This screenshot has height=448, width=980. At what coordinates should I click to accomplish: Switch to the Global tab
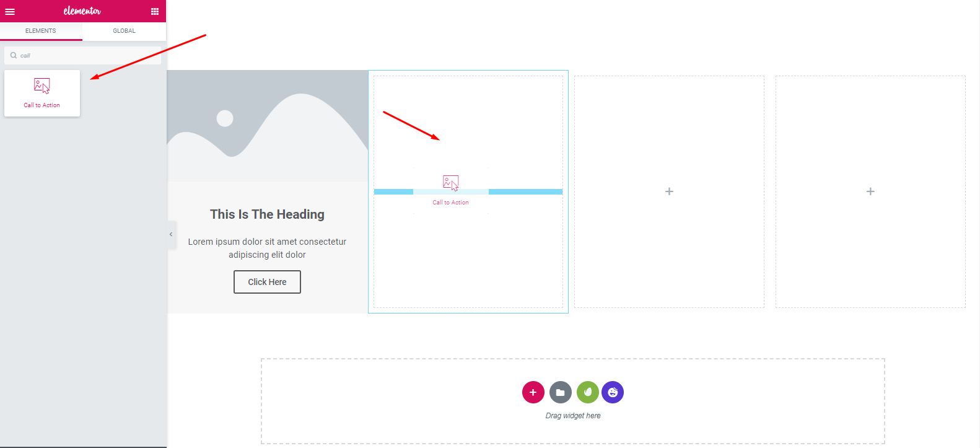tap(124, 31)
